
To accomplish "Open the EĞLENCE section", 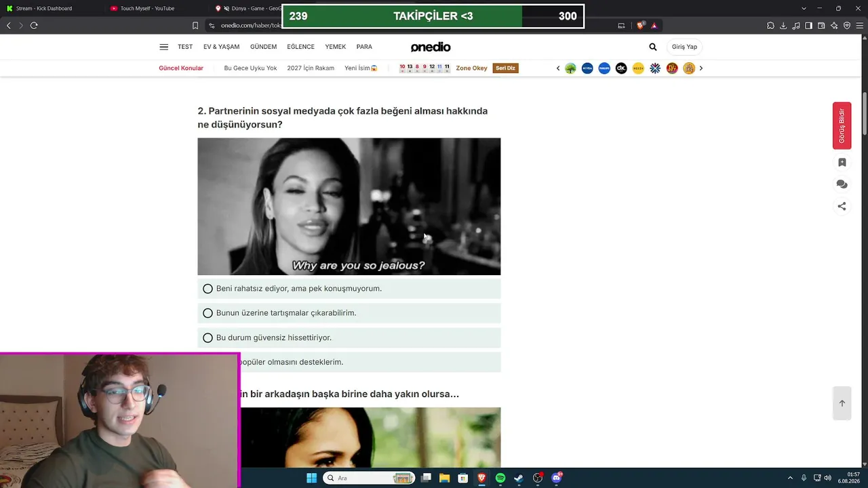I will [x=300, y=47].
